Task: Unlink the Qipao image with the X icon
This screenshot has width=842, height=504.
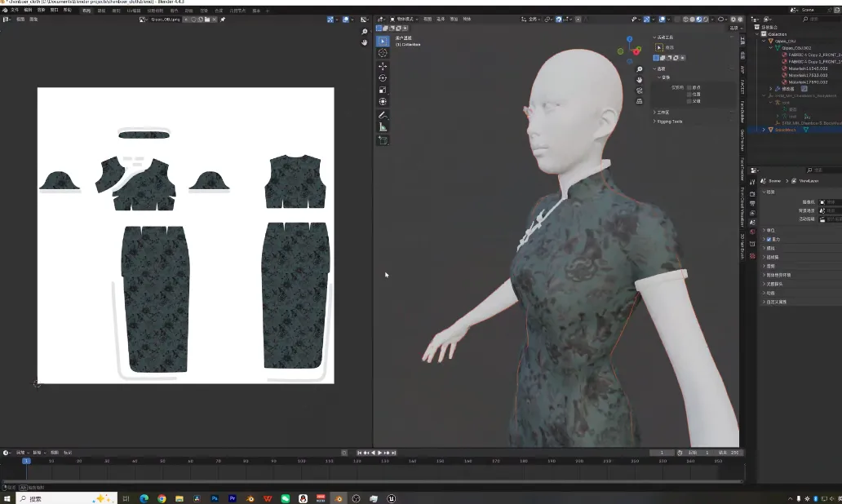Action: 214,20
